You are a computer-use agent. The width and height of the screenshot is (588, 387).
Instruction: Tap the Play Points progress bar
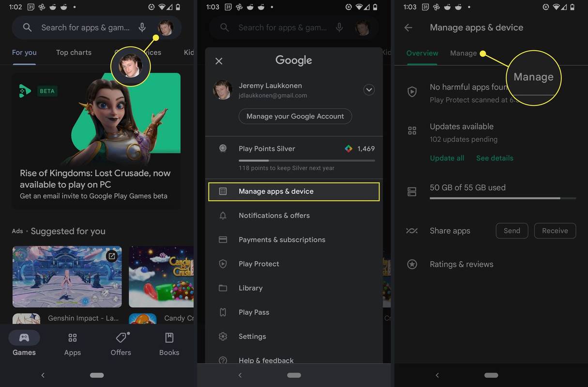pos(307,160)
